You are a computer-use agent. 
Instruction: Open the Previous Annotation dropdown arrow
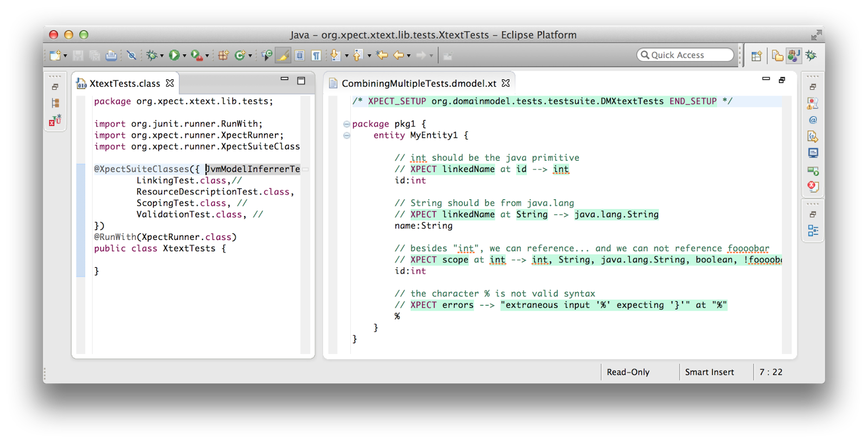pyautogui.click(x=369, y=56)
